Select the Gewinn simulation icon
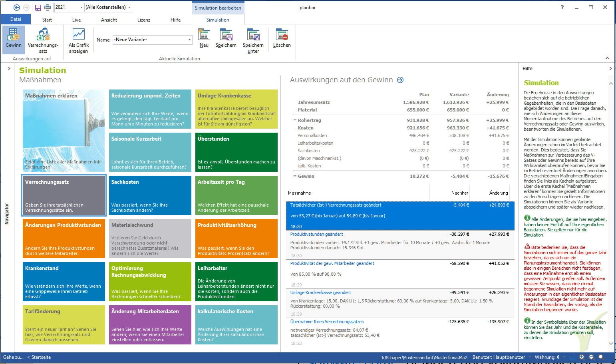This screenshot has width=616, height=364. tap(13, 39)
